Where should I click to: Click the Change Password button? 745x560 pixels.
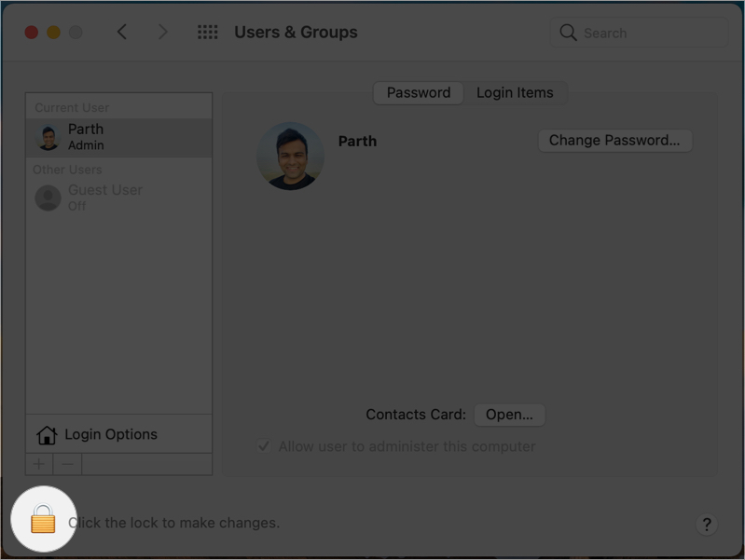click(614, 141)
